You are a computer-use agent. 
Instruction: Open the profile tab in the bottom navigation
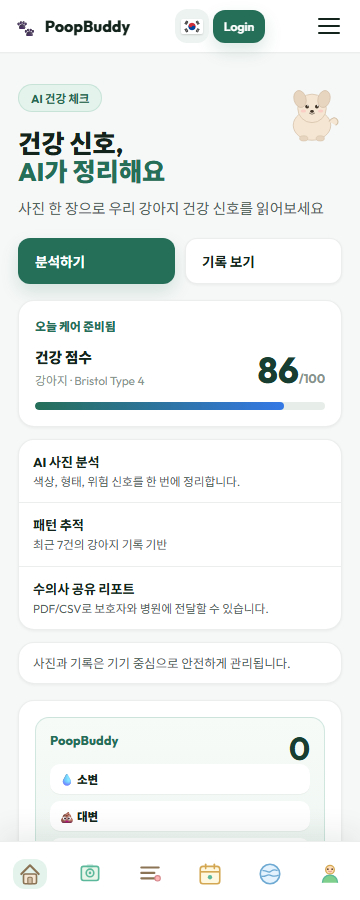coord(330,874)
